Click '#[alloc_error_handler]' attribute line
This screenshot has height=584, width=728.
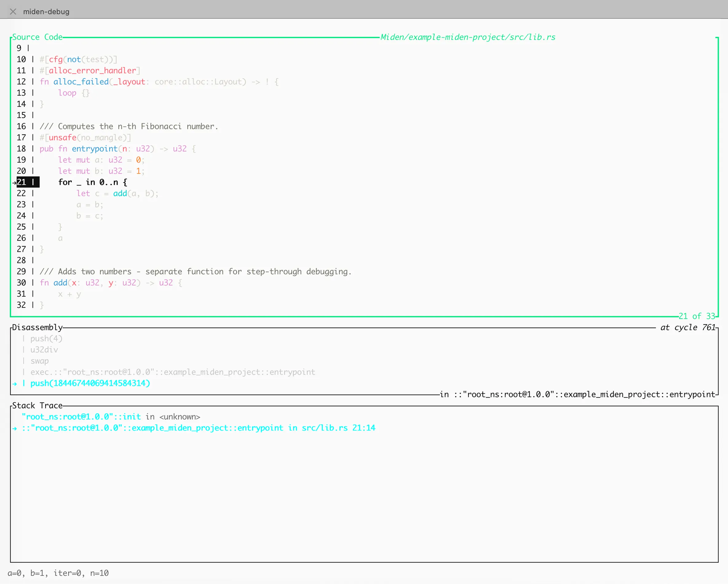tap(90, 71)
